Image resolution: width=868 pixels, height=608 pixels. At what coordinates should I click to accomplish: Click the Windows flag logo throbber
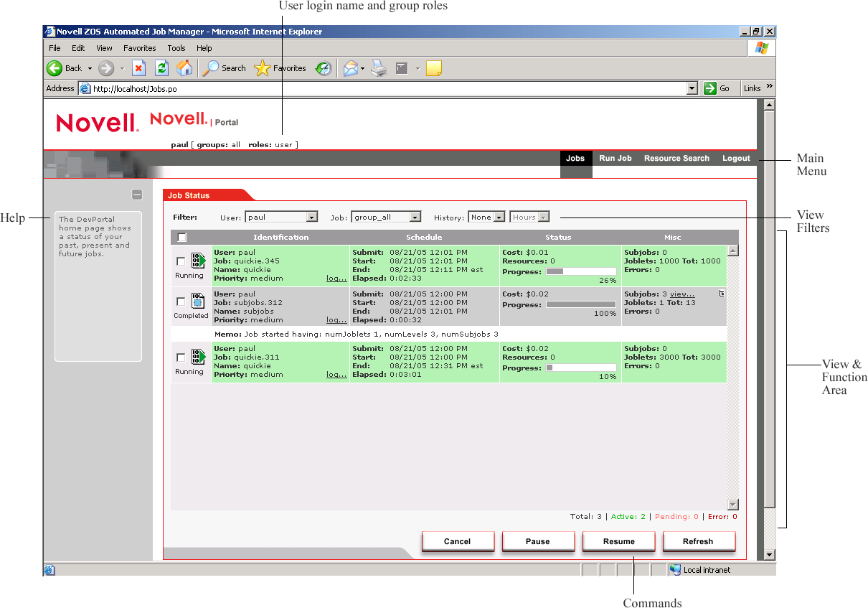tap(762, 48)
